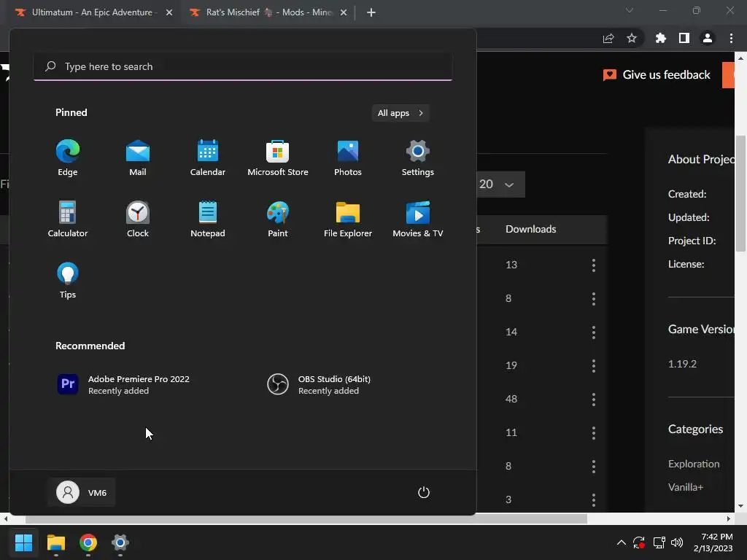Open File Explorer from the taskbar
The image size is (747, 560).
55,542
